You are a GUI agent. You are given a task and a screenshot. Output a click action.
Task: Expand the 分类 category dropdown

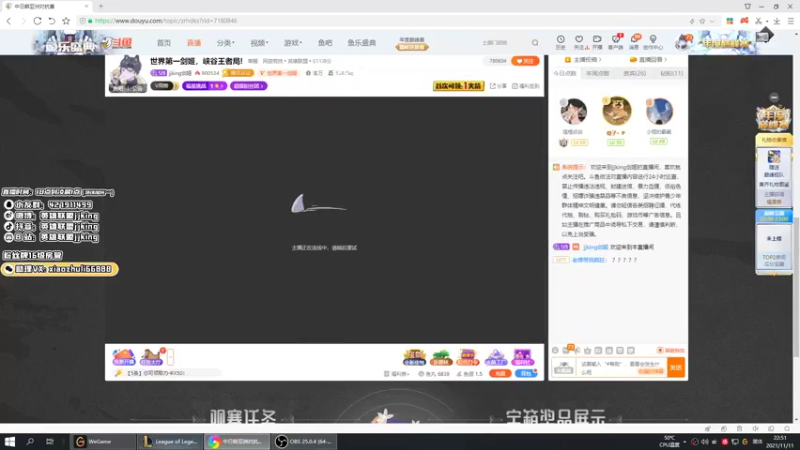pos(225,43)
